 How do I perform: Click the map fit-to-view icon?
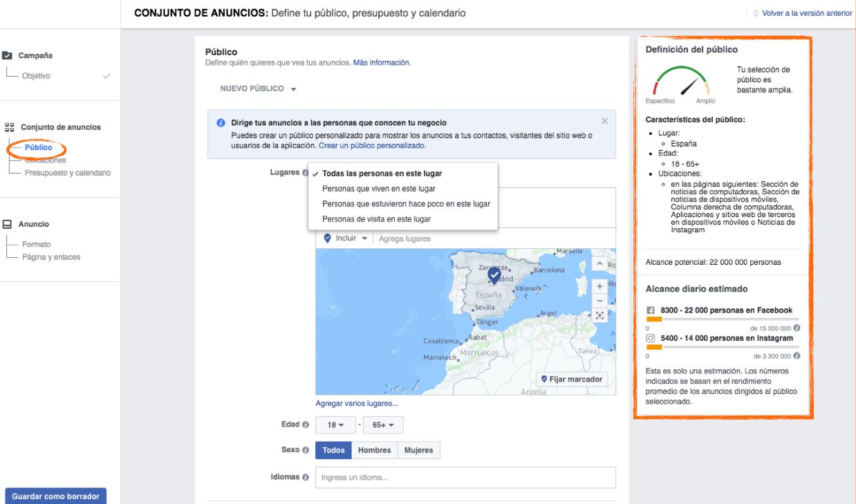599,316
